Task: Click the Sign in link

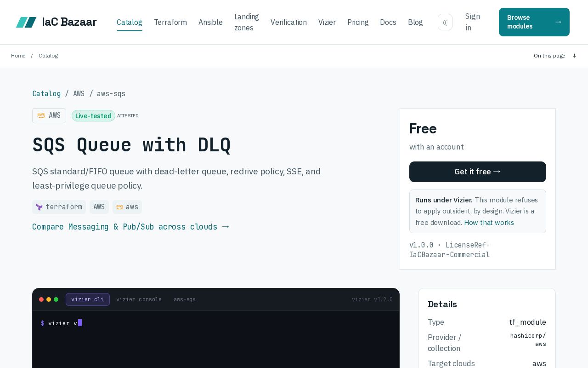Action: pos(473,22)
